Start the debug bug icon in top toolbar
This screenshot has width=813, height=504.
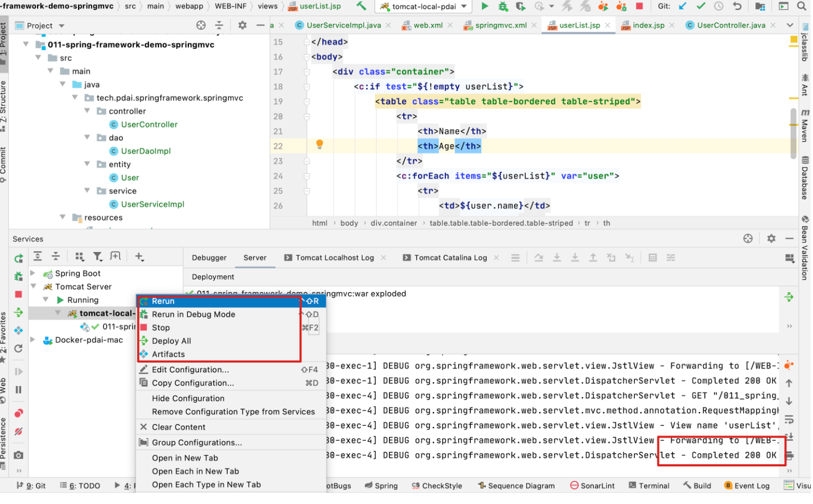[503, 6]
